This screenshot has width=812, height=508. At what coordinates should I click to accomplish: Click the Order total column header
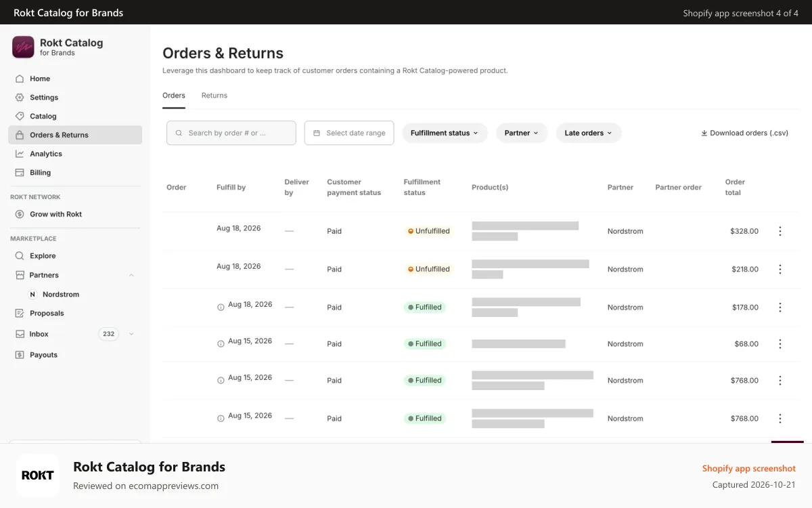coord(736,188)
